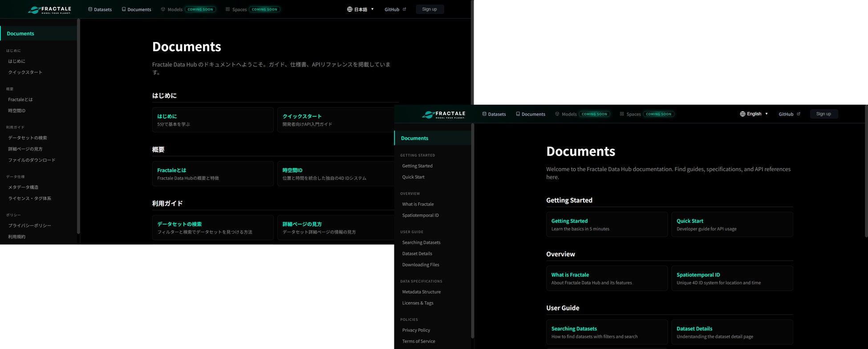The image size is (868, 349).
Task: Open ライセンス・タグ体系 in the sidebar
Action: 30,198
